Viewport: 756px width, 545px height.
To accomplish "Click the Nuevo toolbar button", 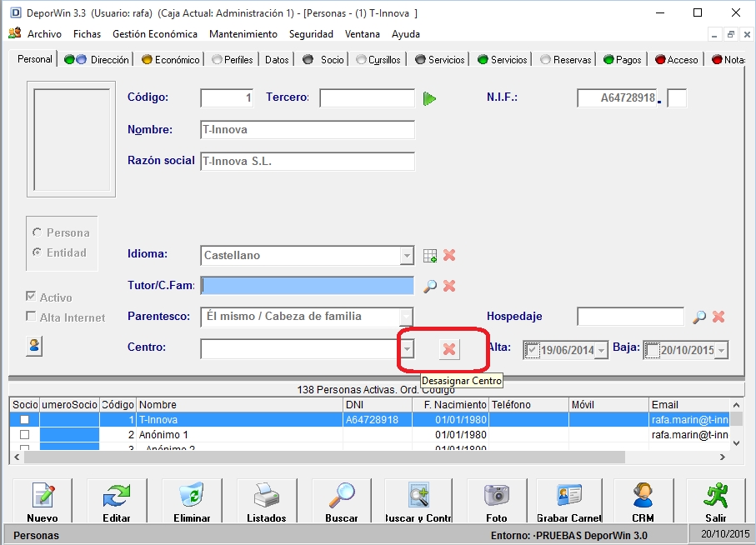I will (43, 502).
